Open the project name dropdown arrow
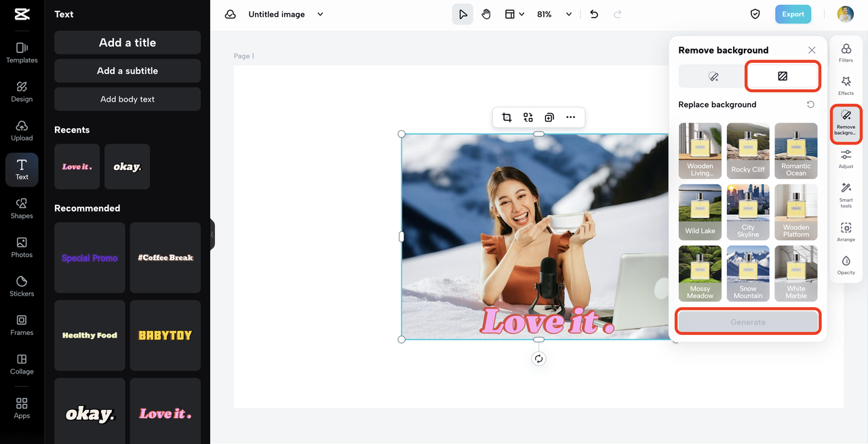 tap(321, 14)
